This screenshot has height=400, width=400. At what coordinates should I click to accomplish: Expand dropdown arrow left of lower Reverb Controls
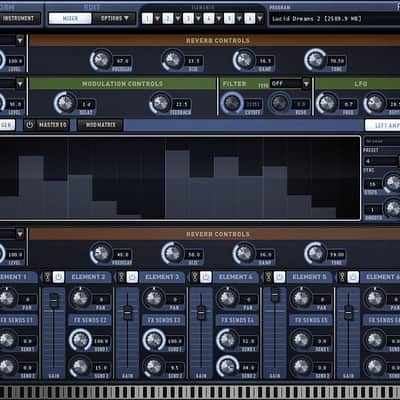pyautogui.click(x=20, y=234)
